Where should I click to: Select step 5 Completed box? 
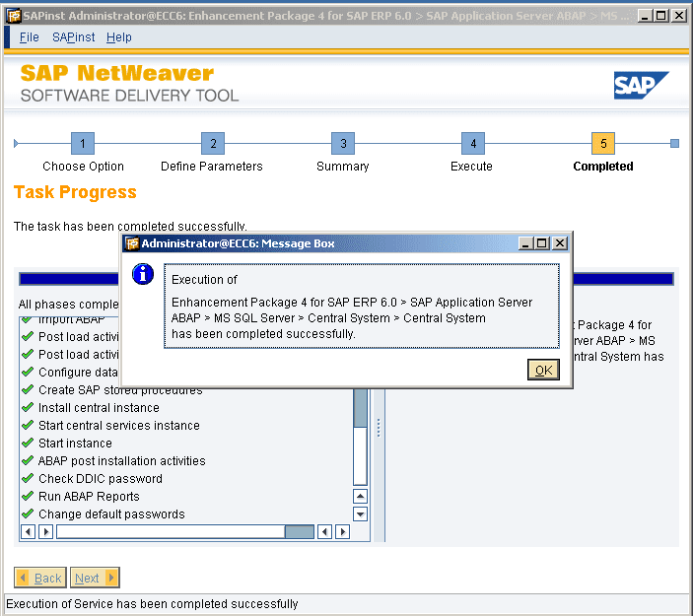point(603,143)
